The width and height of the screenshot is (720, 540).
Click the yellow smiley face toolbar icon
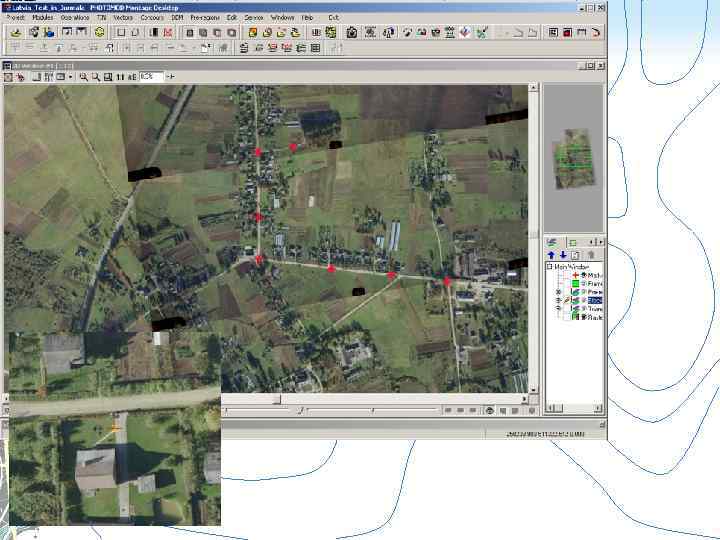(100, 32)
